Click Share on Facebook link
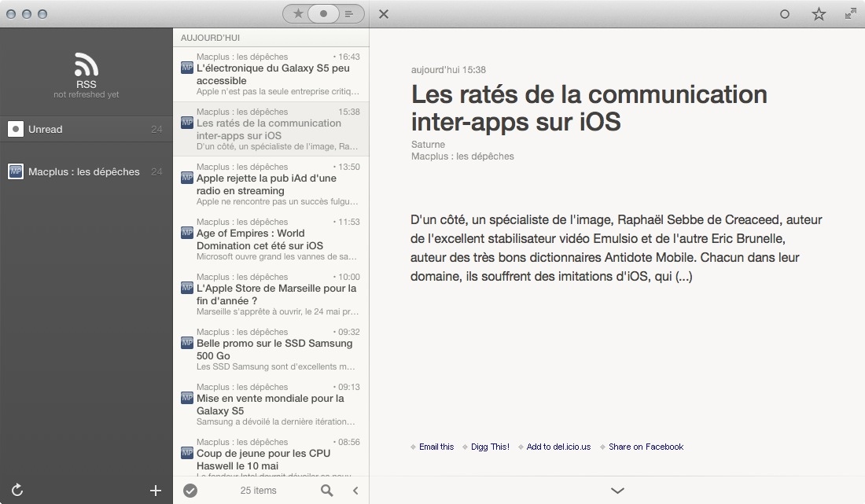 tap(646, 447)
